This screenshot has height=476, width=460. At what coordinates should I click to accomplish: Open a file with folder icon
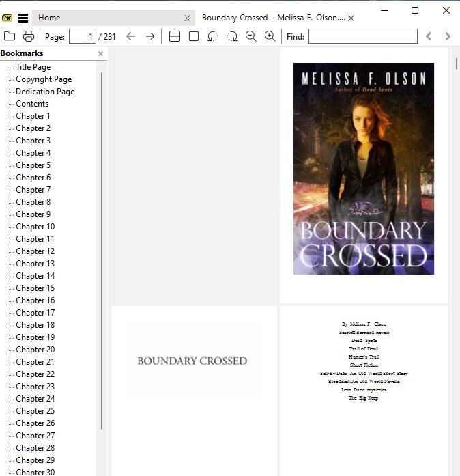tap(10, 36)
